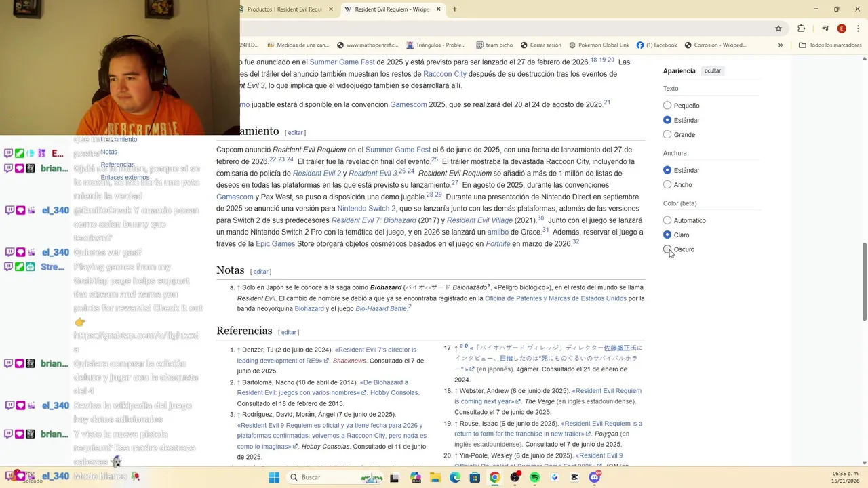Open Resident Evil 7: Biohazard link

click(x=374, y=220)
